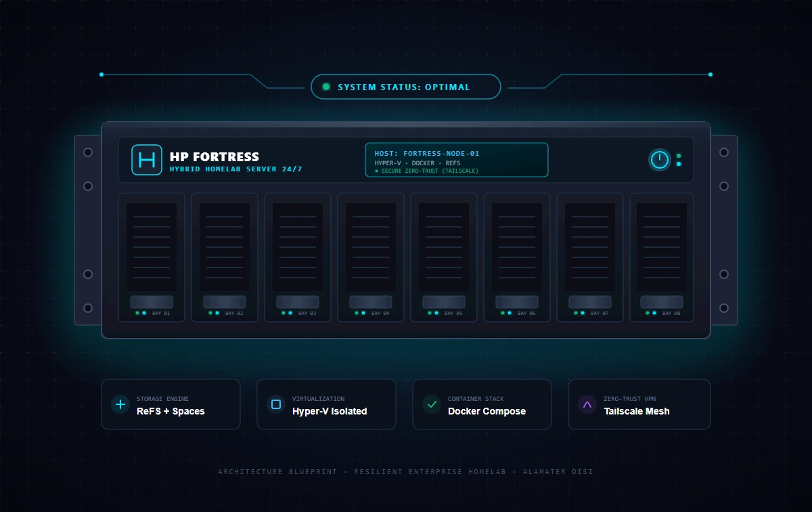Select drive BAY 05
812x512 pixels.
(x=444, y=257)
